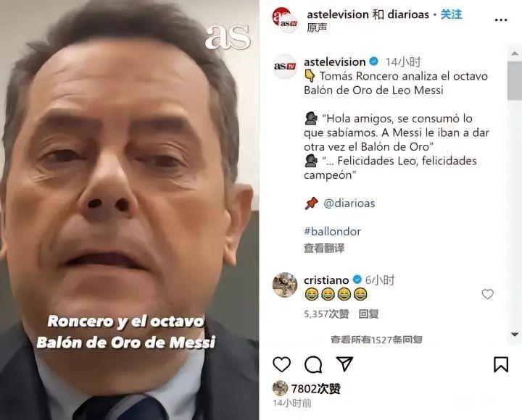Reply to cristiano's comment via 回复

368,314
